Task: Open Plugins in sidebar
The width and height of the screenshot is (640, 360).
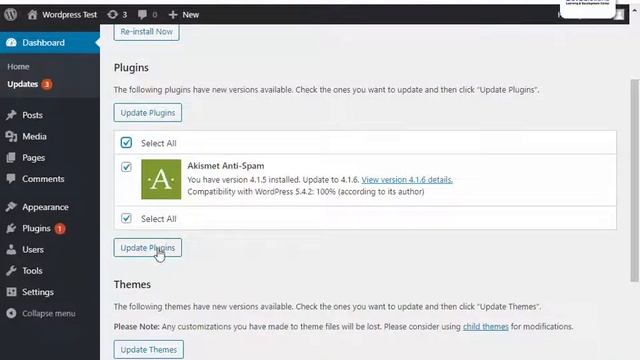Action: (x=36, y=228)
